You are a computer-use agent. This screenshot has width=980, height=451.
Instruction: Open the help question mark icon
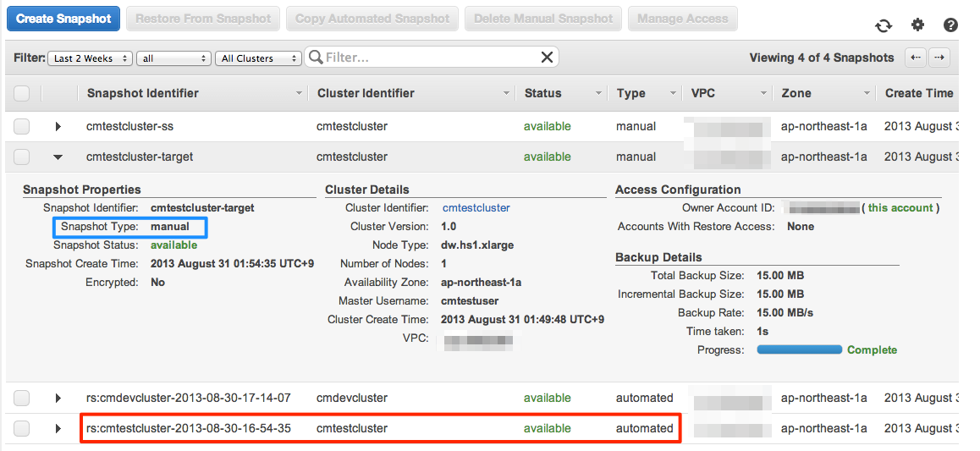pyautogui.click(x=950, y=25)
